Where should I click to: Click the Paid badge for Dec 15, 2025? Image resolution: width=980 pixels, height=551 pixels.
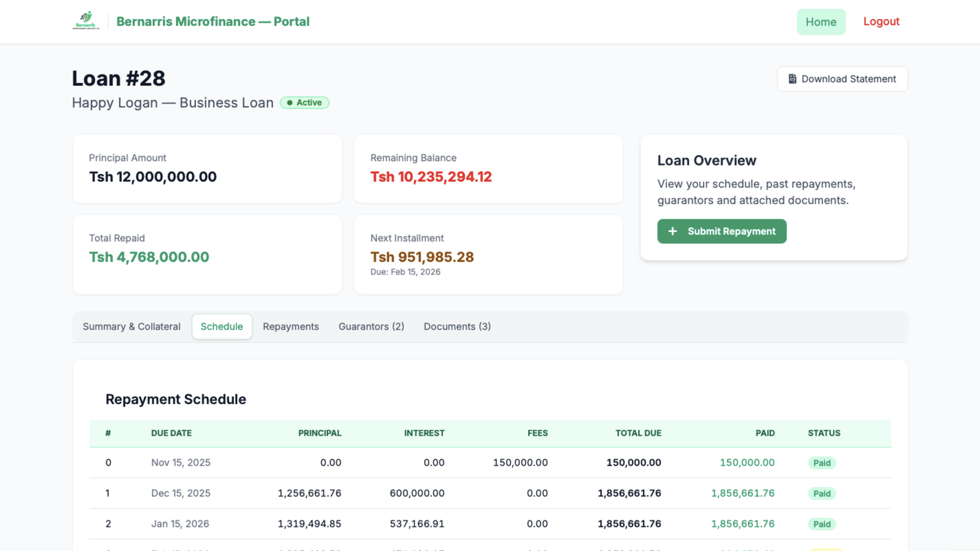821,493
